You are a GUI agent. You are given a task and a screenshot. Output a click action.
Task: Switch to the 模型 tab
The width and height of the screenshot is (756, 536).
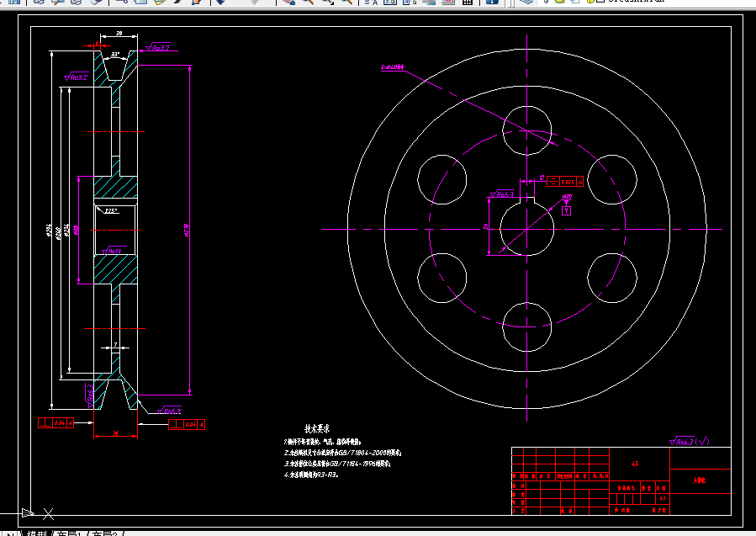(36, 533)
